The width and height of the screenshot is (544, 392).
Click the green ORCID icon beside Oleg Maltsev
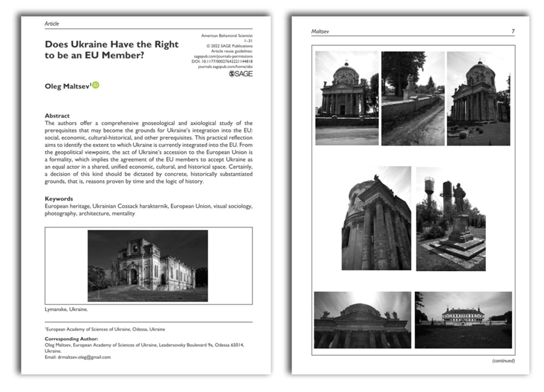click(x=96, y=86)
